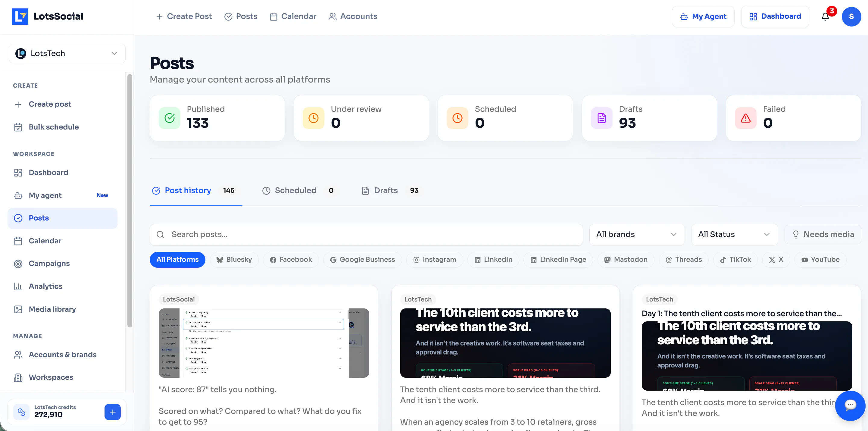Viewport: 868px width, 431px height.
Task: Filter posts by Threads
Action: click(x=684, y=260)
